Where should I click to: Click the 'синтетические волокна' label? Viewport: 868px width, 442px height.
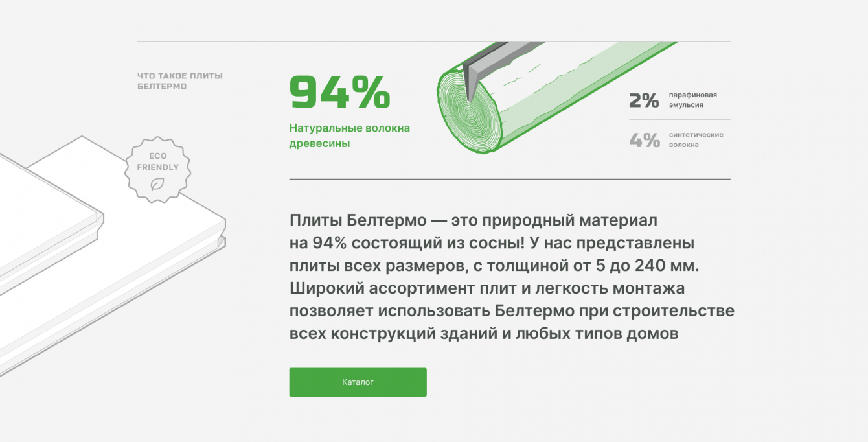(x=696, y=140)
